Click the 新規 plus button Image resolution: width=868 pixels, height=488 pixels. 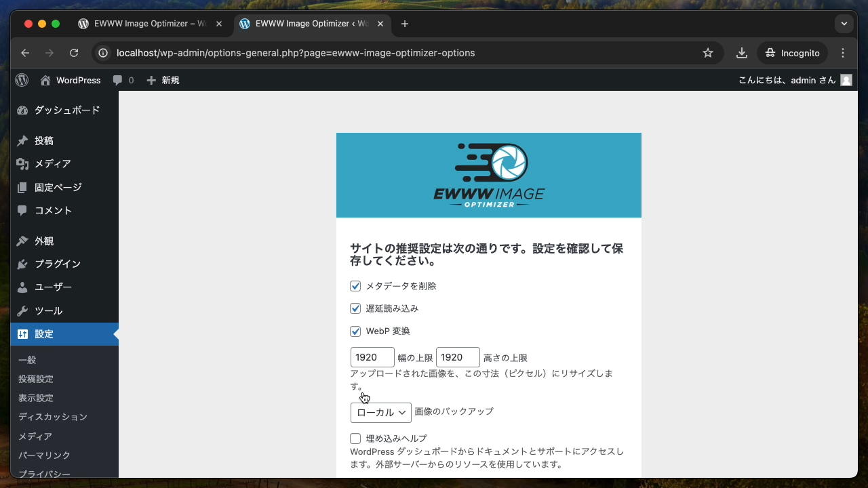(x=163, y=80)
